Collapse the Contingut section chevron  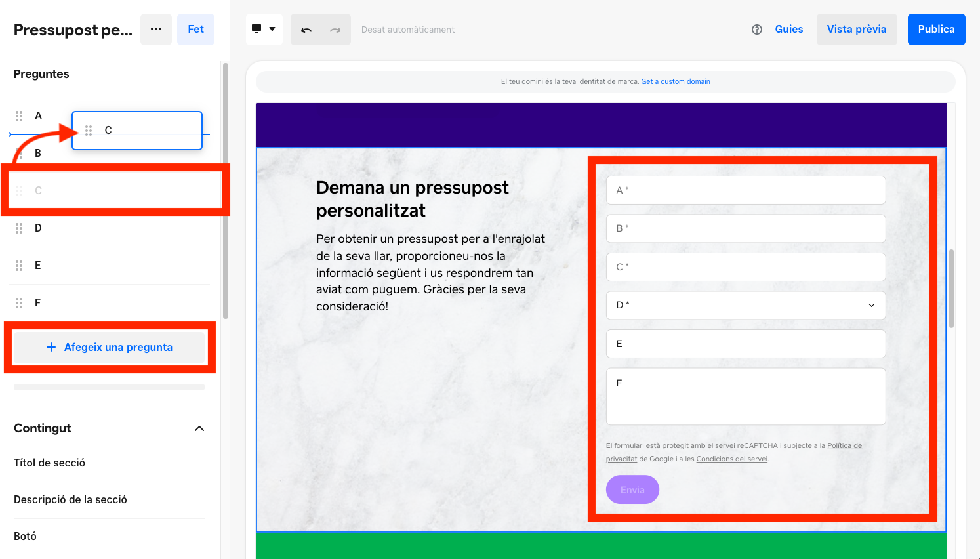point(199,428)
